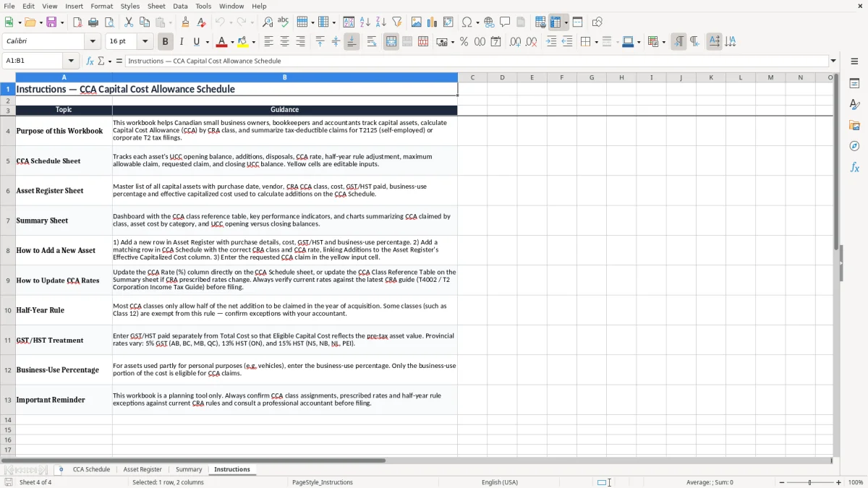
Task: Click the column B header
Action: tap(285, 77)
